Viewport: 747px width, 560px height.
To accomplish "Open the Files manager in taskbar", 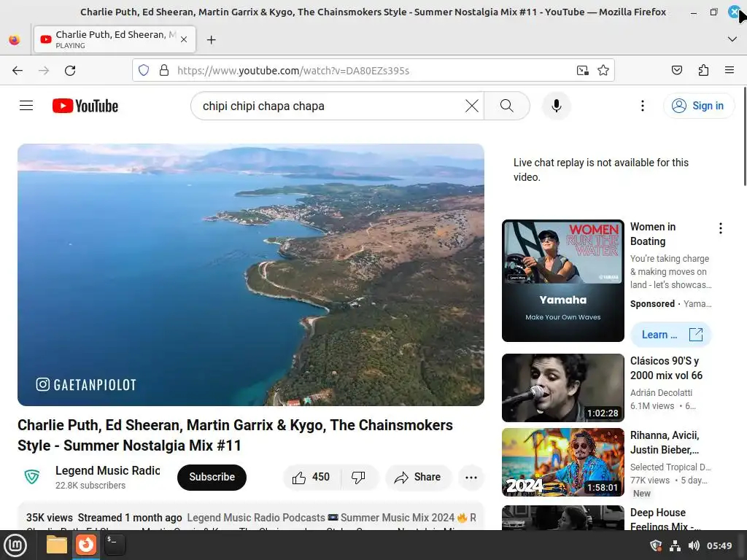I will [x=57, y=545].
